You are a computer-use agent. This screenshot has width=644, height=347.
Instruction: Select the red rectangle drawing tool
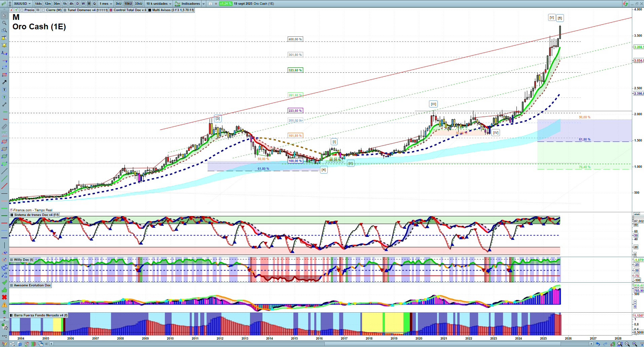[x=4, y=75]
